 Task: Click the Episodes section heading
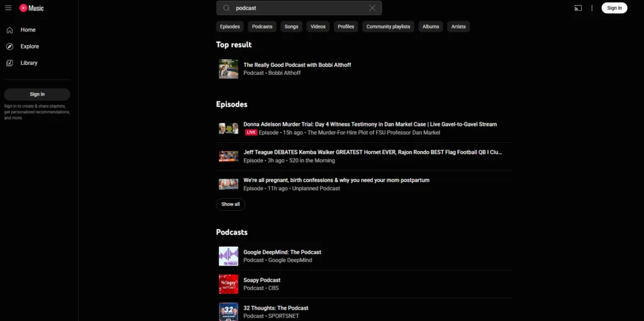(x=231, y=104)
